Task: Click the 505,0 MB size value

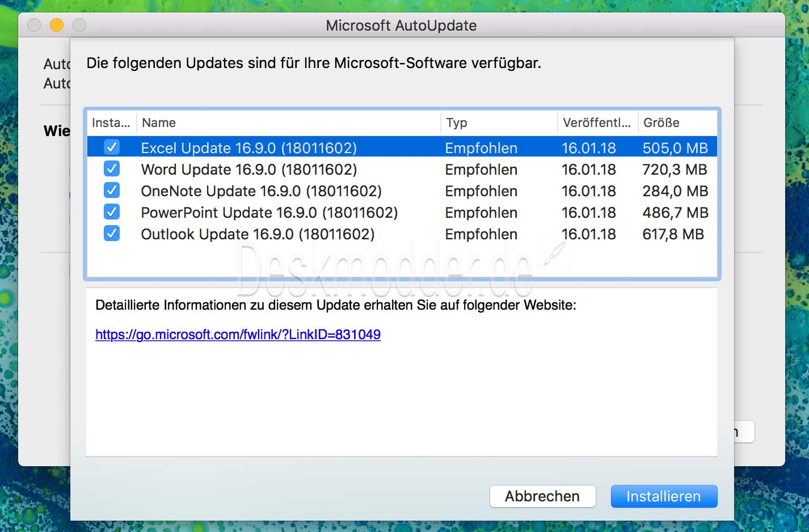Action: tap(675, 148)
